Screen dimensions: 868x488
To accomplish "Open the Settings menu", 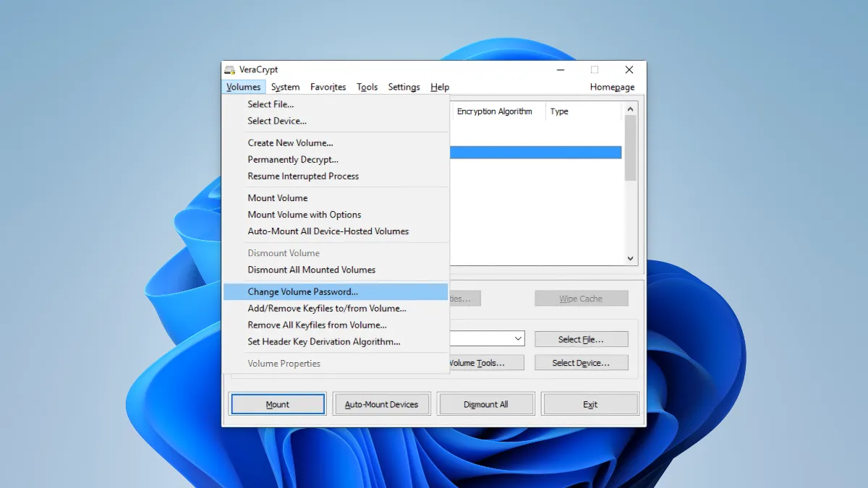I will pos(404,87).
